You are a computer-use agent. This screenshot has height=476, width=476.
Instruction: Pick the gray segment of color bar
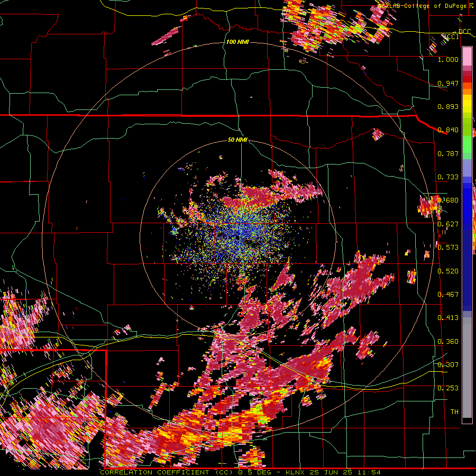467,368
